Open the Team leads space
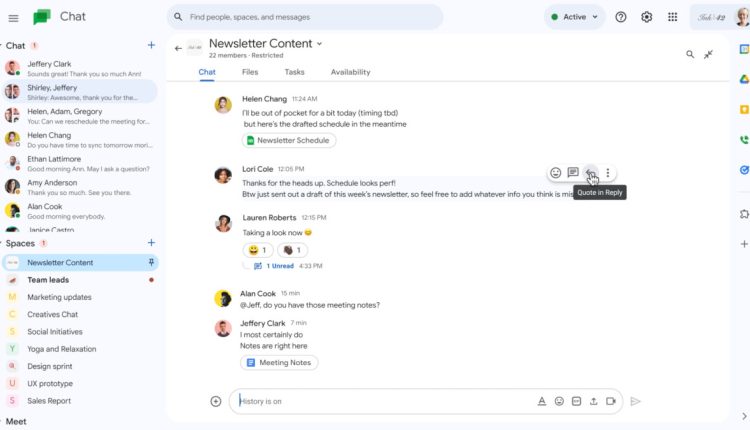This screenshot has width=750, height=430. coord(80,280)
